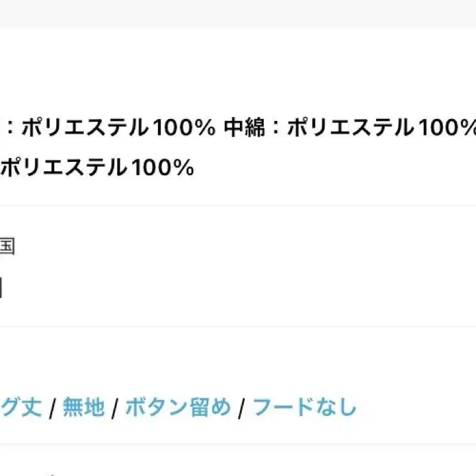Viewport: 476px width, 476px height.
Task: Click the divider line above the tag links
Action: (x=238, y=326)
